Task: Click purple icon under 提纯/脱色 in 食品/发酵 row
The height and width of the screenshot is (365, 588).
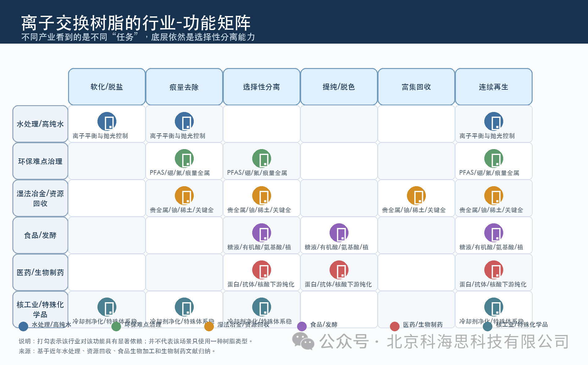Action: (x=339, y=233)
